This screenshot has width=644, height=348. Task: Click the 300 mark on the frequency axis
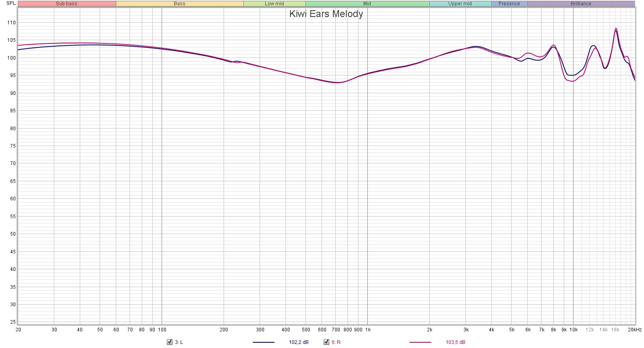[260, 330]
